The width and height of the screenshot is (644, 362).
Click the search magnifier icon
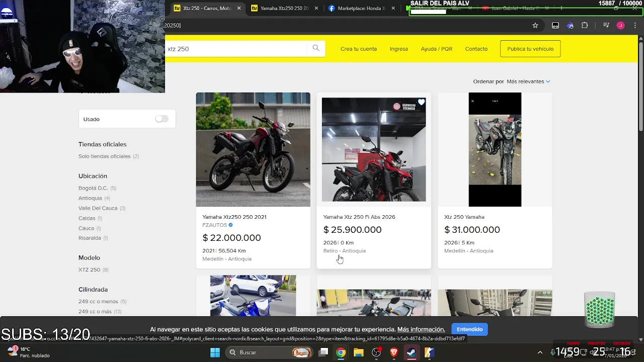pos(316,48)
